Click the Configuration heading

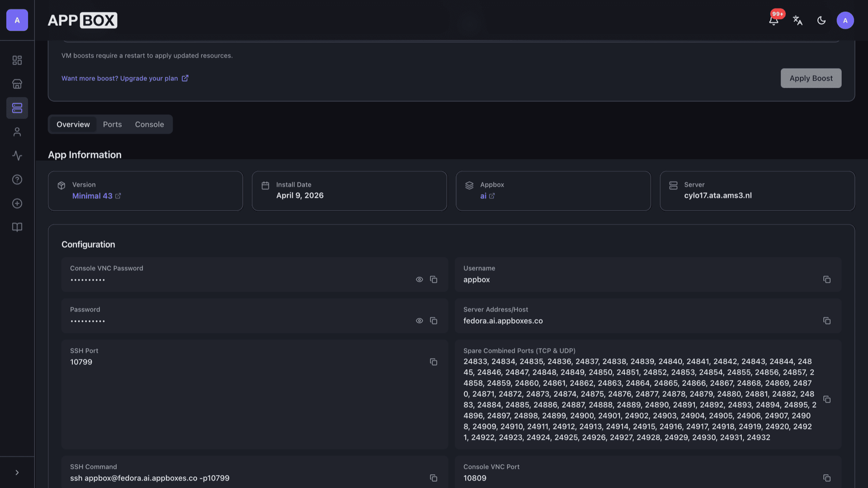pyautogui.click(x=88, y=244)
